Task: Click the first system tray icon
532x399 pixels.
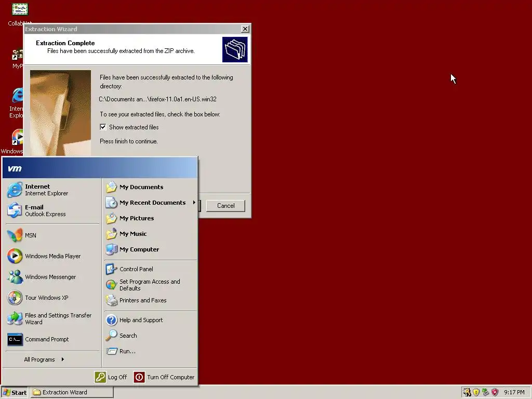Action: tap(467, 392)
